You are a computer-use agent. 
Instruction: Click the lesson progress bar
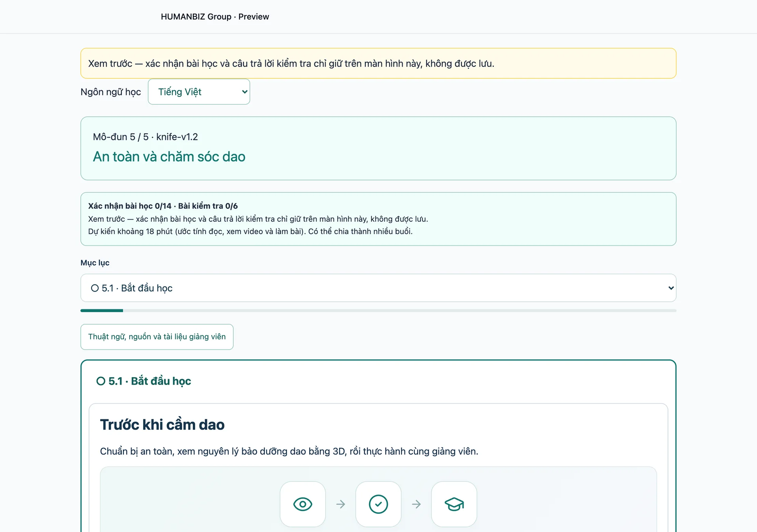pos(378,311)
